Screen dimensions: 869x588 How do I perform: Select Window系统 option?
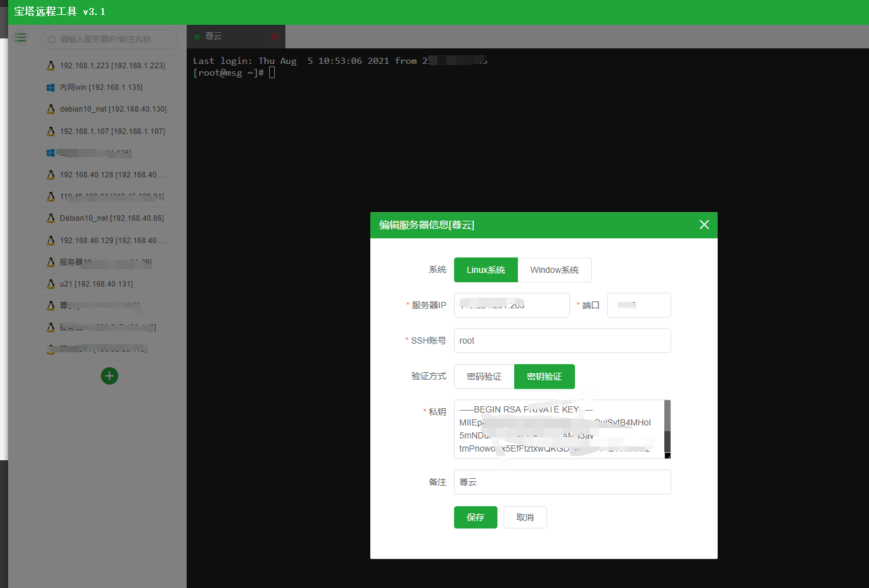(x=555, y=270)
